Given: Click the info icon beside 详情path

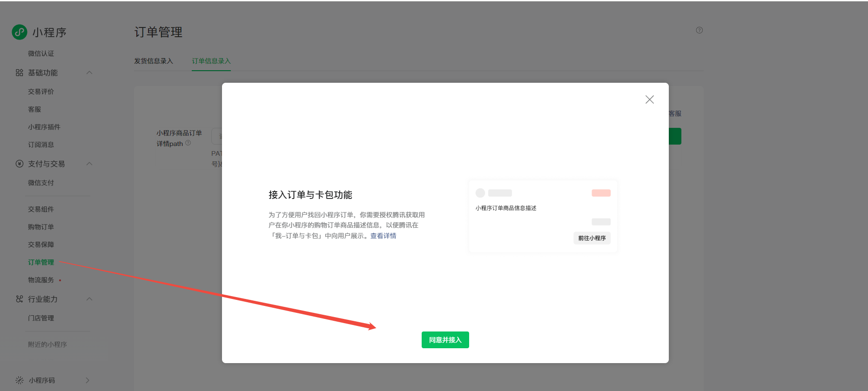Looking at the screenshot, I should pos(188,143).
